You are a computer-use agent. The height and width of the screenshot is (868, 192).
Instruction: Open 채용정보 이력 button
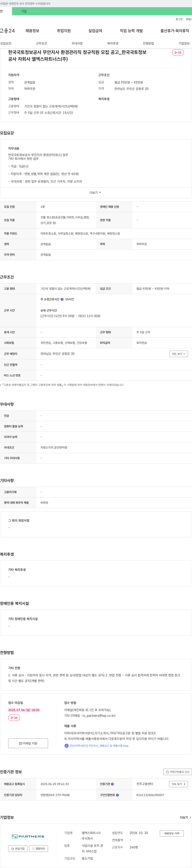(172, 833)
